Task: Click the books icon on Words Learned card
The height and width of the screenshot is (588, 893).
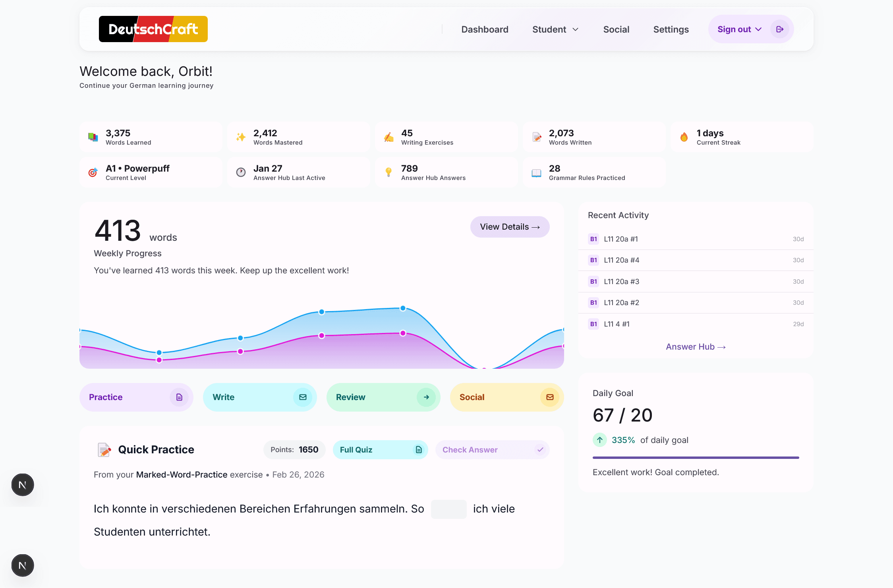Action: click(x=93, y=137)
